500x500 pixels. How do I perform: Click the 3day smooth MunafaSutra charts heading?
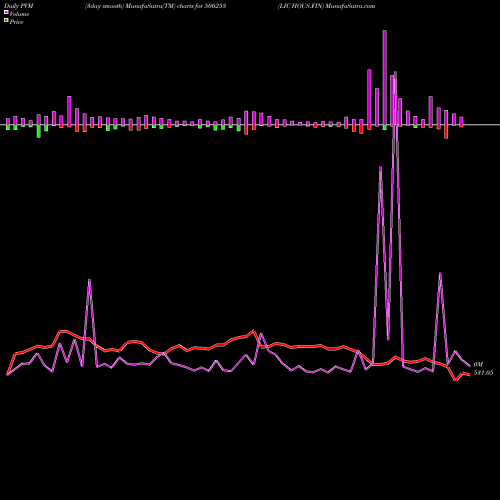tap(156, 6)
